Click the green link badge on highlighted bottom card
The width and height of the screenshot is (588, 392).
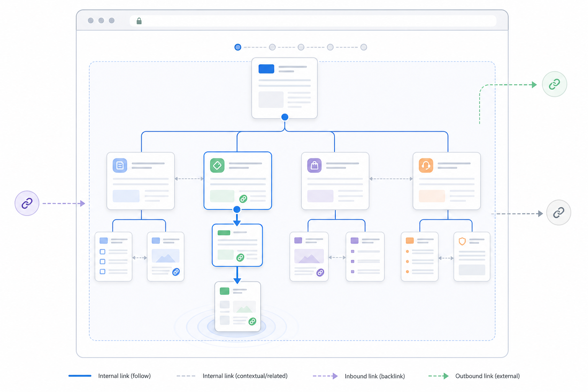click(252, 322)
